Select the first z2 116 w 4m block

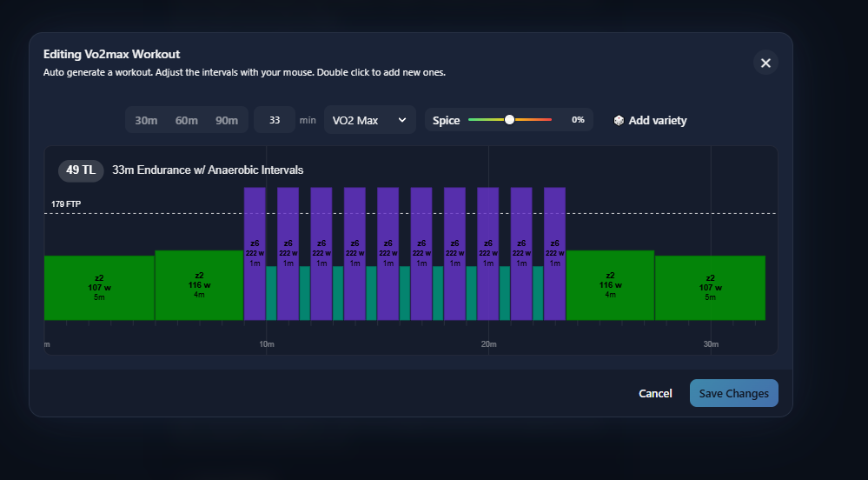click(x=199, y=285)
